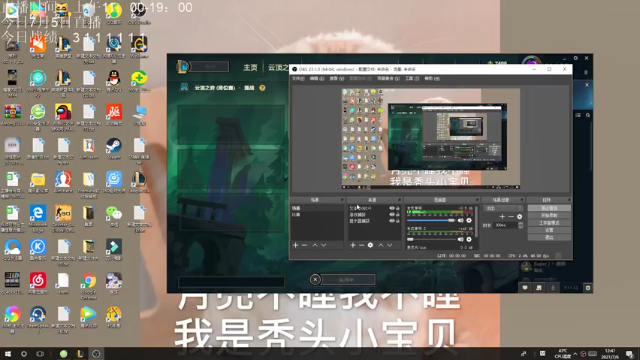This screenshot has height=360, width=640.
Task: Pop out the Scene Transitions dock panel
Action: [x=522, y=200]
